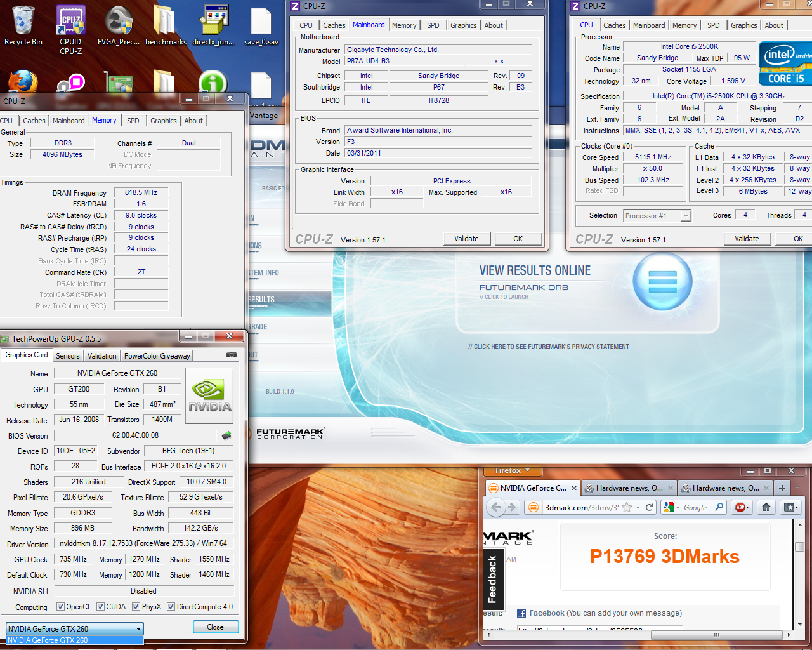Open the Adblock Plus ABP dropdown
The image size is (812, 650).
(x=742, y=507)
